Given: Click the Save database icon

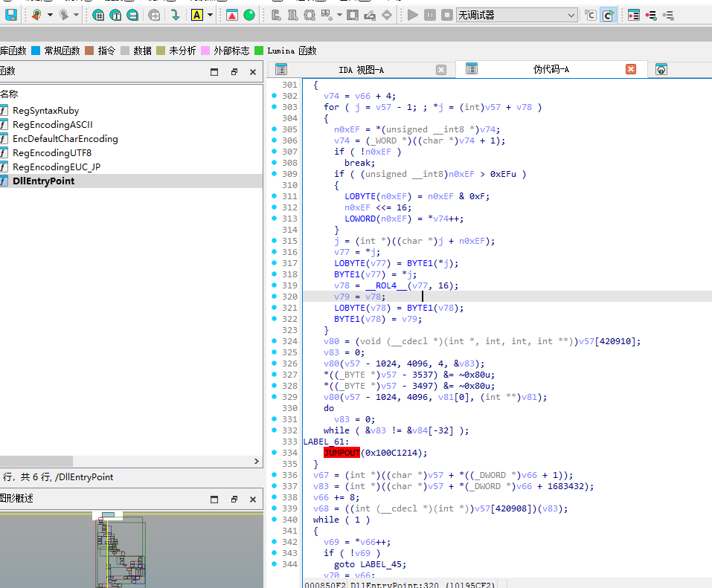Looking at the screenshot, I should click(11, 15).
